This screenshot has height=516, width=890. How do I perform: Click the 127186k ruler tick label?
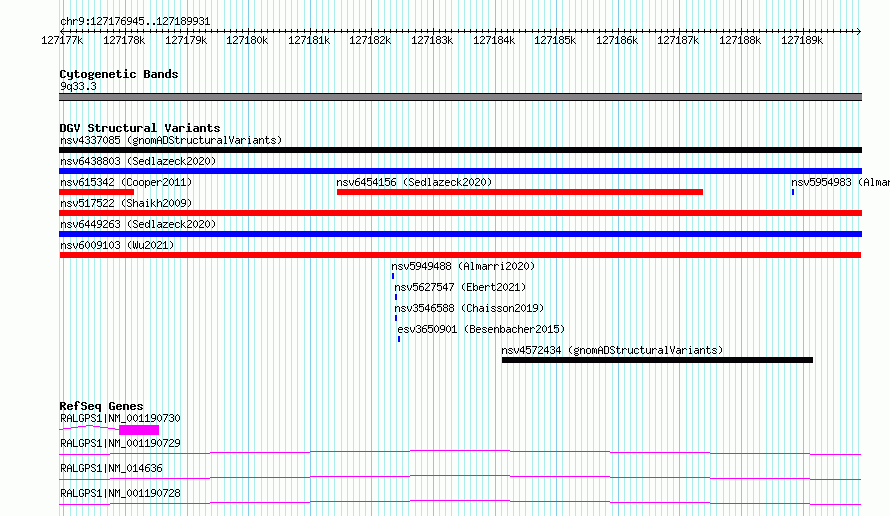(617, 40)
